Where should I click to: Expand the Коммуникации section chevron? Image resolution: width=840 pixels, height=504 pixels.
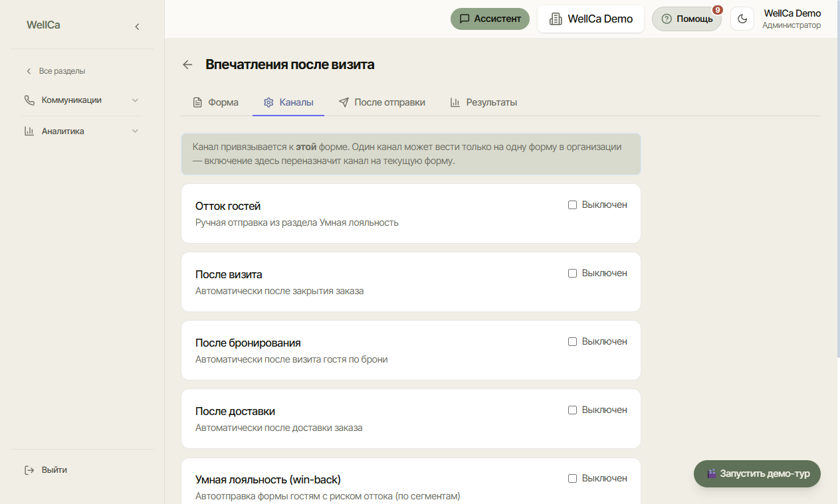135,100
